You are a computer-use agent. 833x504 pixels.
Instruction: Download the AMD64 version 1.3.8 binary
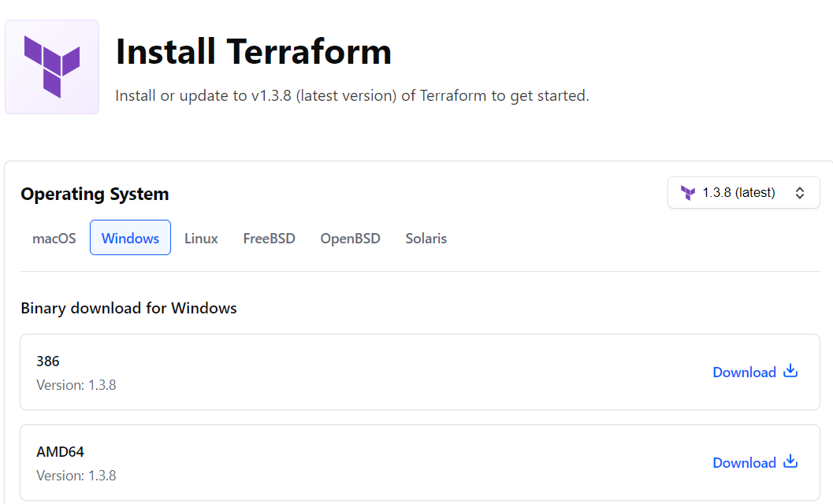point(745,462)
